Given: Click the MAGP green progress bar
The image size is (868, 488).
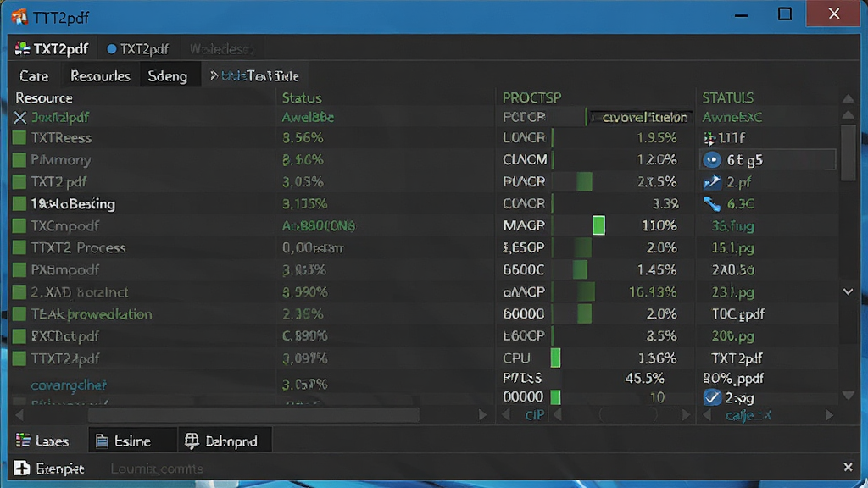Looking at the screenshot, I should [598, 225].
